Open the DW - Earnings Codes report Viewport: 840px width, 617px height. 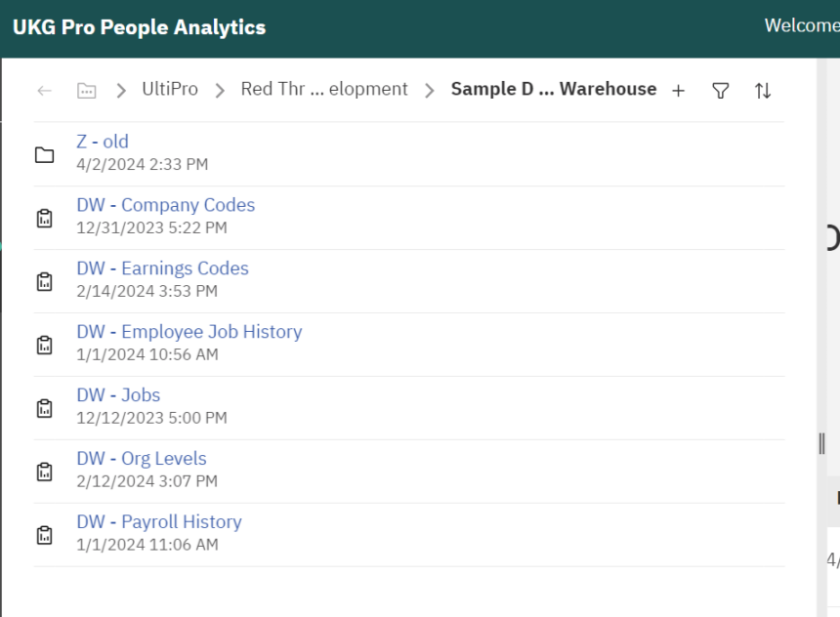(162, 267)
